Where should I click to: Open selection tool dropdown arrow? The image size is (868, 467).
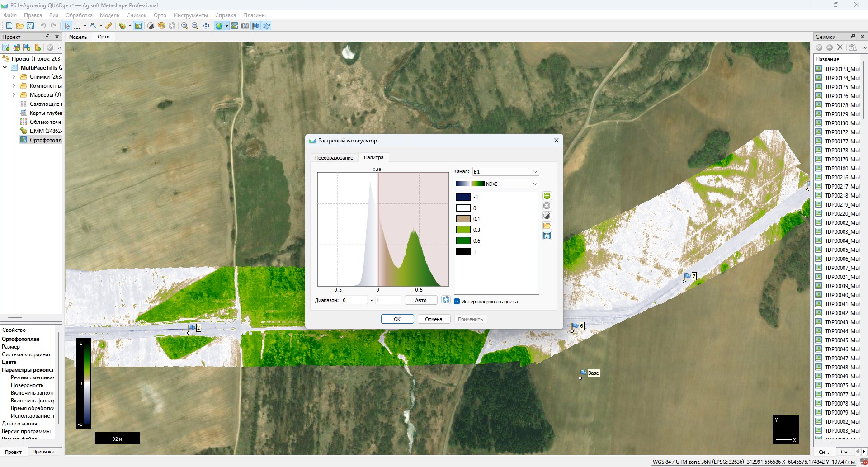(85, 26)
